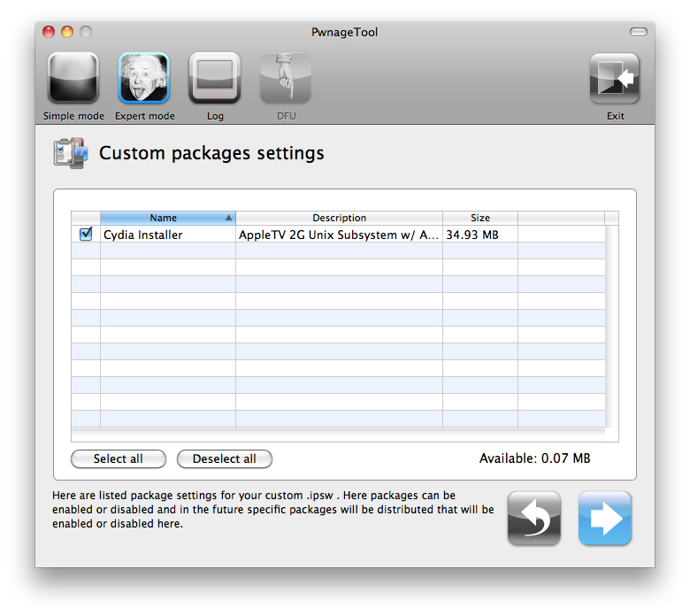This screenshot has width=690, height=616.
Task: Click the AppleTV 2G Unix Subsystem description
Action: click(339, 235)
